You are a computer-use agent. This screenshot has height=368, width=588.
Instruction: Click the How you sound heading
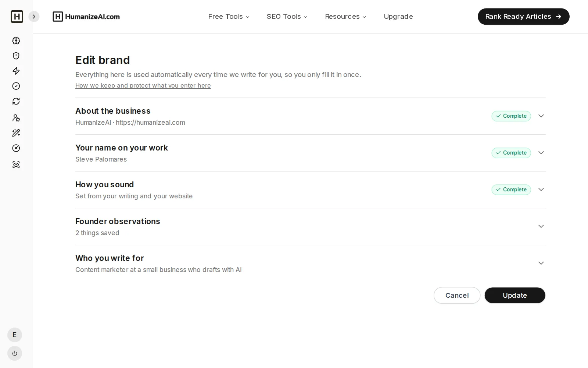[x=104, y=184]
